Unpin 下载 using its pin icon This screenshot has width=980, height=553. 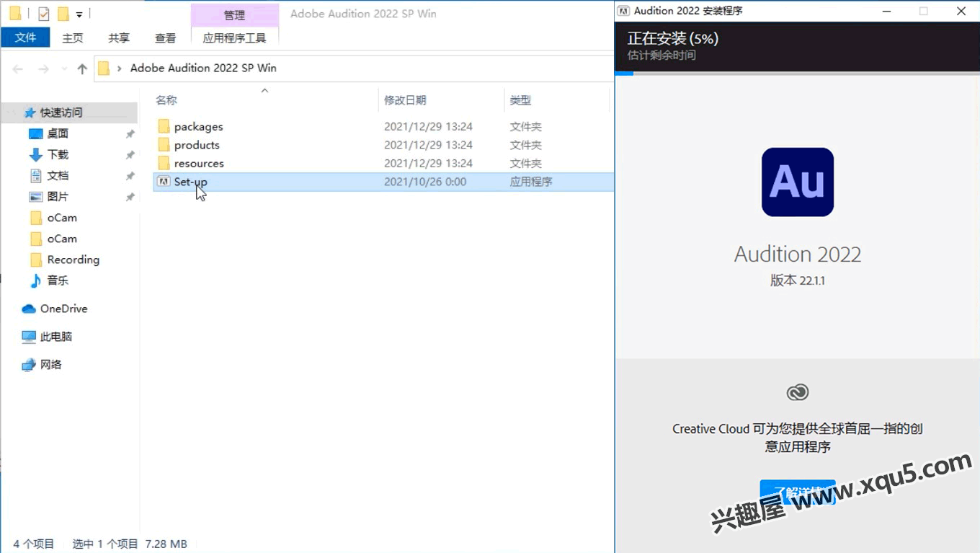pos(130,155)
